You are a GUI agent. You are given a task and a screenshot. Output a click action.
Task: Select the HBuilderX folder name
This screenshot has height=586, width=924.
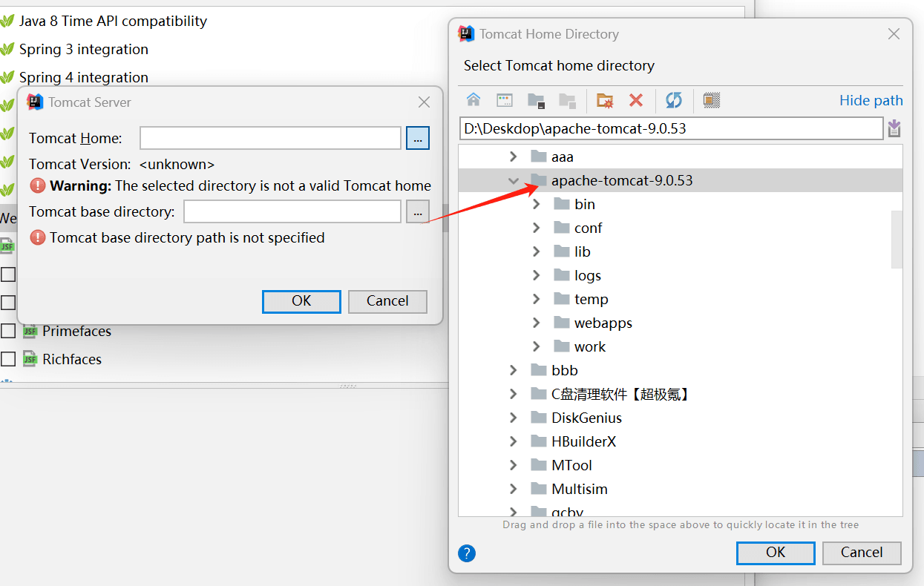(584, 441)
